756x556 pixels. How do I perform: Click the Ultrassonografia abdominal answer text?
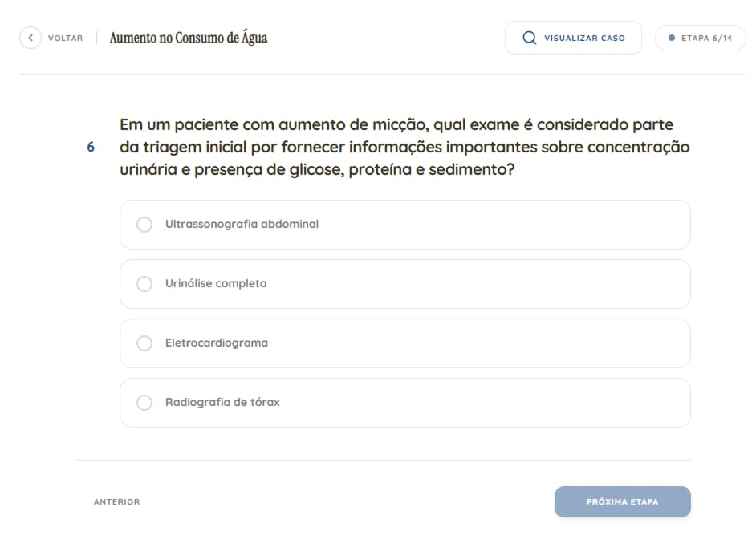(x=242, y=225)
